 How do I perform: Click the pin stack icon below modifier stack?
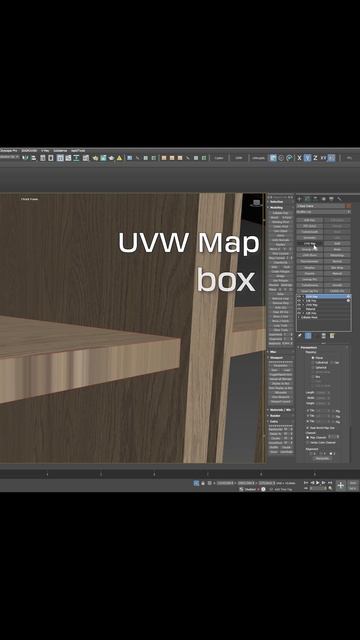300,336
